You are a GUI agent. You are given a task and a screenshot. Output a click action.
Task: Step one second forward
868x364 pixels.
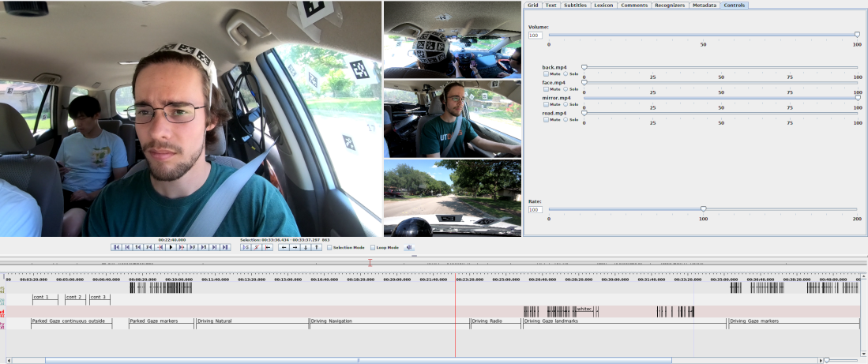tap(204, 247)
